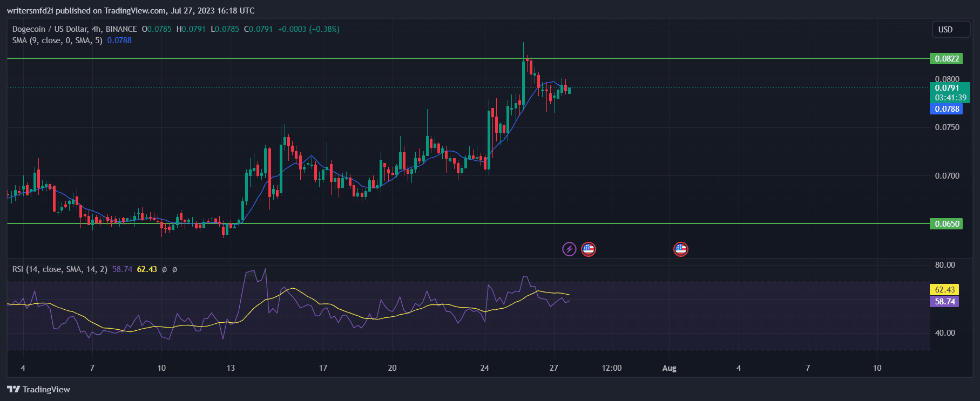Click the 12:00 label on time axis
Viewport: 980px width, 401px height.
(x=611, y=368)
